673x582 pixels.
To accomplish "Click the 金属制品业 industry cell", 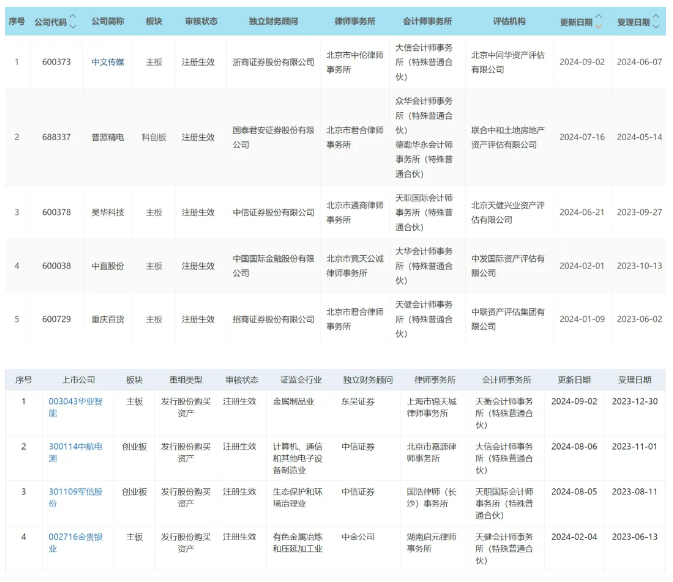I will tap(294, 402).
